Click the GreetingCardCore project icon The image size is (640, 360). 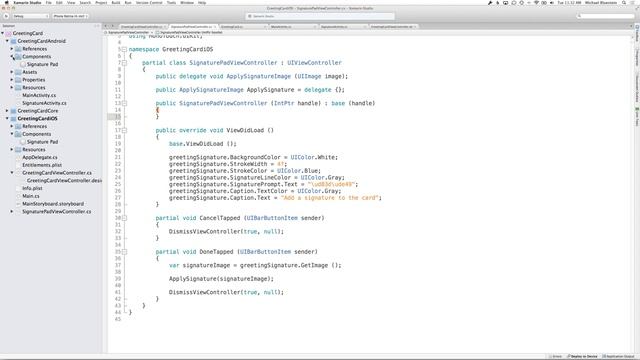(x=13, y=111)
